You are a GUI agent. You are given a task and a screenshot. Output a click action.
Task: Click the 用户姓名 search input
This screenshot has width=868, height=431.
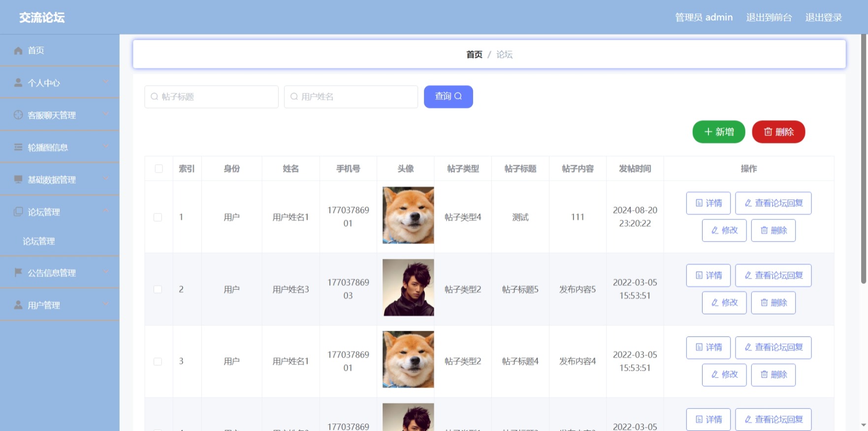pos(351,96)
